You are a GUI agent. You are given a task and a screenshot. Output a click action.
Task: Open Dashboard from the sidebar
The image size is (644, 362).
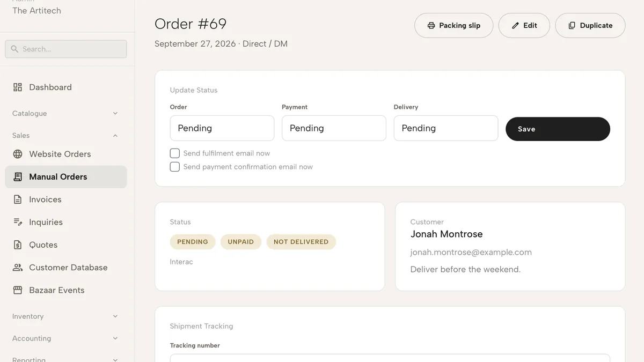pyautogui.click(x=66, y=87)
